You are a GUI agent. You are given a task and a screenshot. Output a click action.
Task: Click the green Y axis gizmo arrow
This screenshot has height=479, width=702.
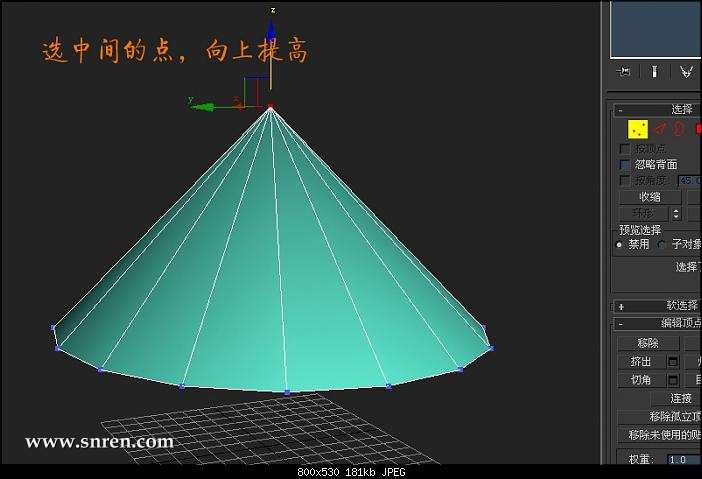tap(202, 107)
